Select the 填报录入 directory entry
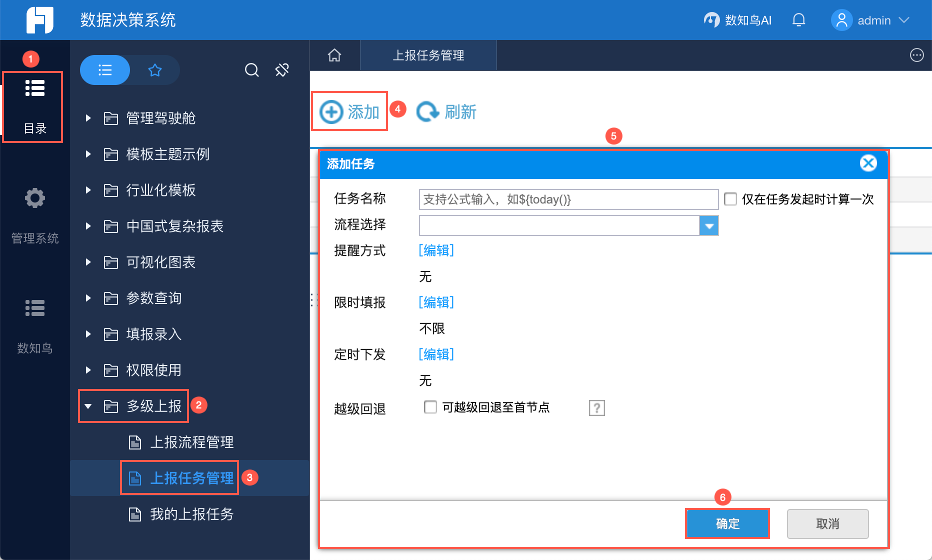 click(153, 334)
